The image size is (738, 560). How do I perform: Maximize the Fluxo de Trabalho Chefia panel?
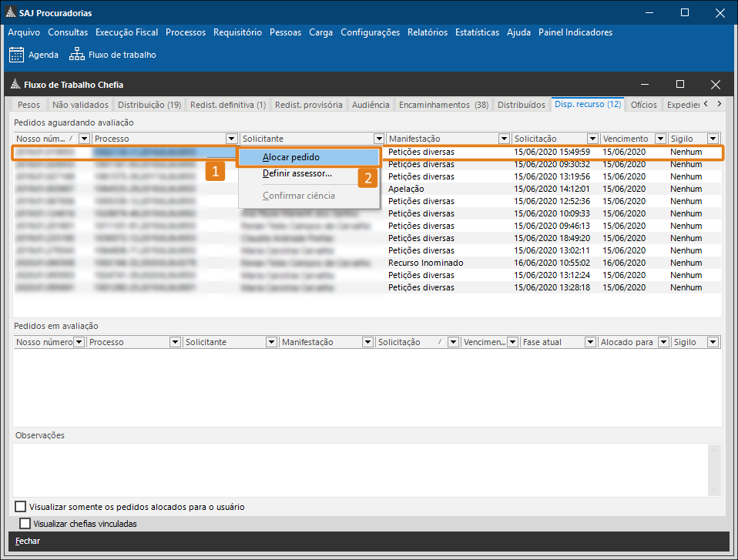pyautogui.click(x=679, y=85)
